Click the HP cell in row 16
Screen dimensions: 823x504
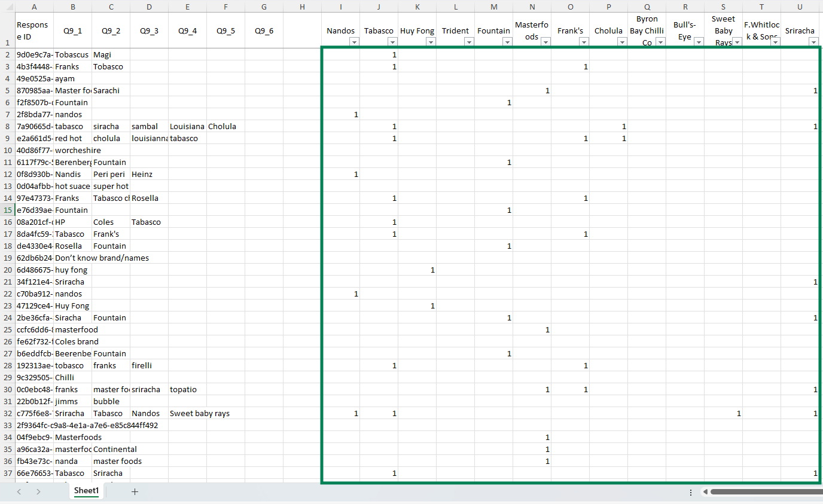[72, 222]
